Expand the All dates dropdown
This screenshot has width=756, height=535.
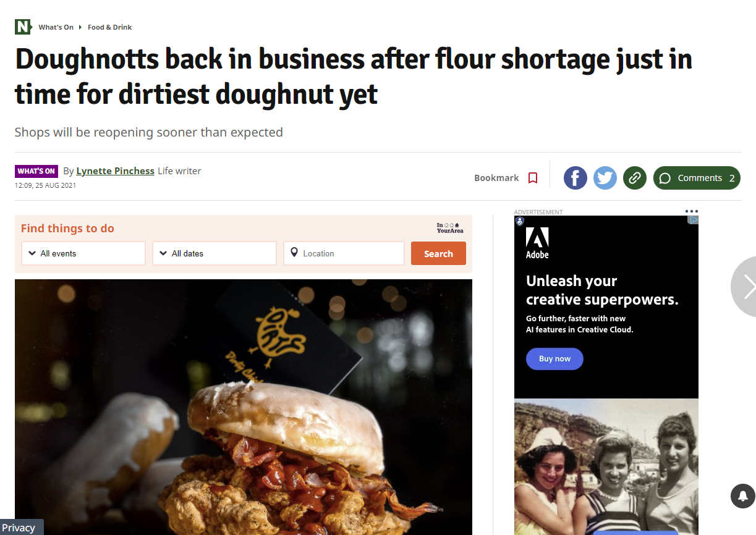214,253
